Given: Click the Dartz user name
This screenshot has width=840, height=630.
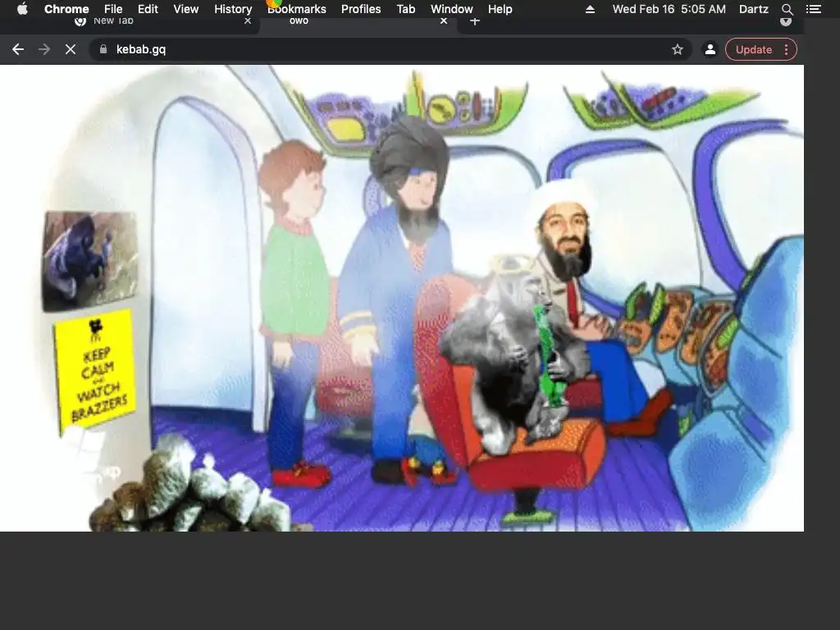Looking at the screenshot, I should (753, 9).
